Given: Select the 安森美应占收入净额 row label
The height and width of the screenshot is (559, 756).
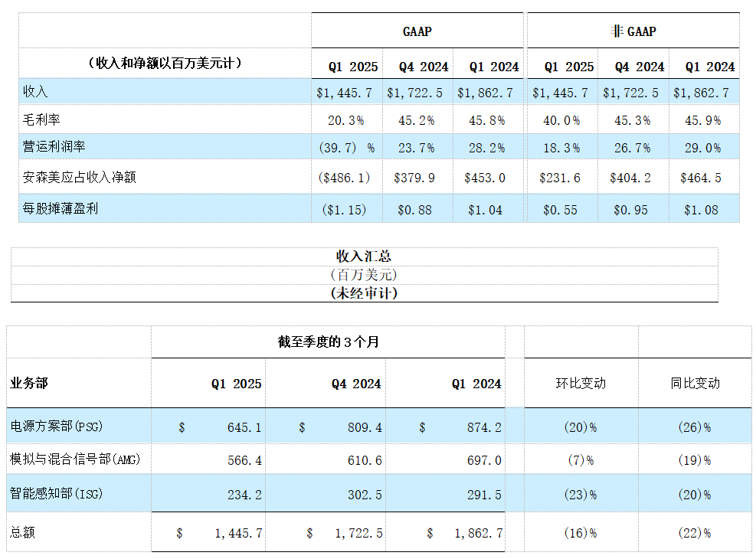Looking at the screenshot, I should (80, 178).
